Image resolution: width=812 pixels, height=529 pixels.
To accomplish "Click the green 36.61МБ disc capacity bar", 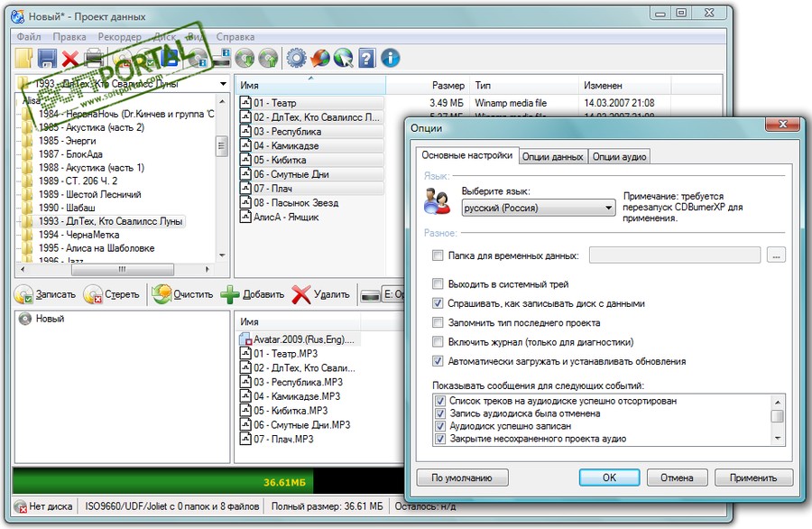I will click(162, 482).
